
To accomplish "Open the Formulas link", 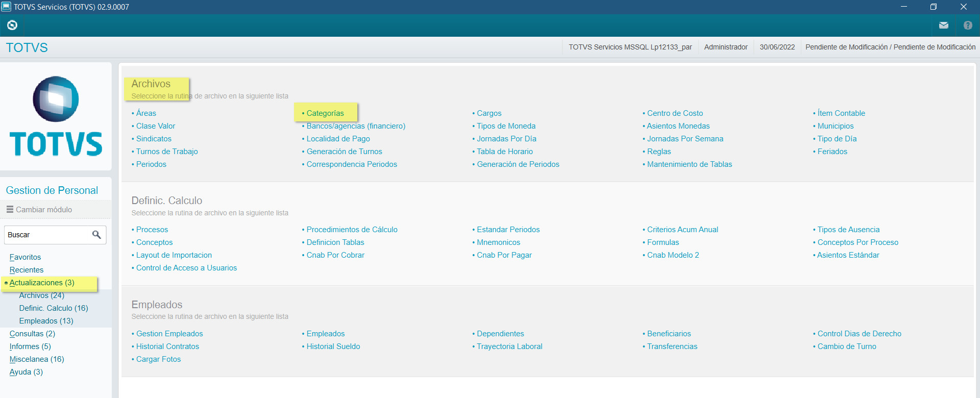I will [x=663, y=242].
